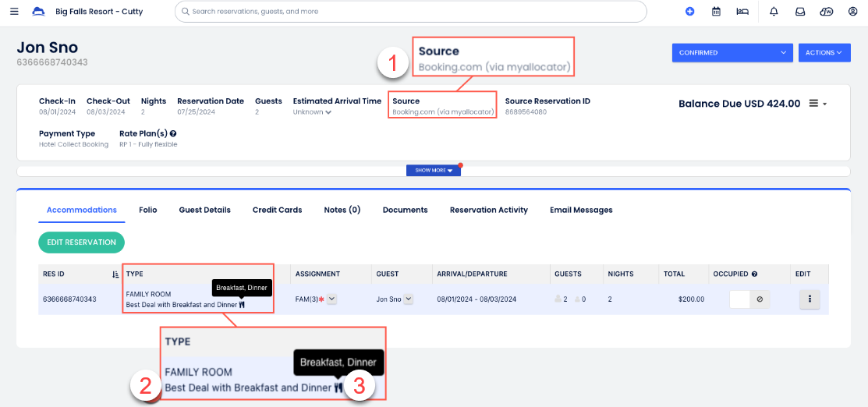Click the EDIT RESERVATION button
The height and width of the screenshot is (407, 868).
[81, 242]
